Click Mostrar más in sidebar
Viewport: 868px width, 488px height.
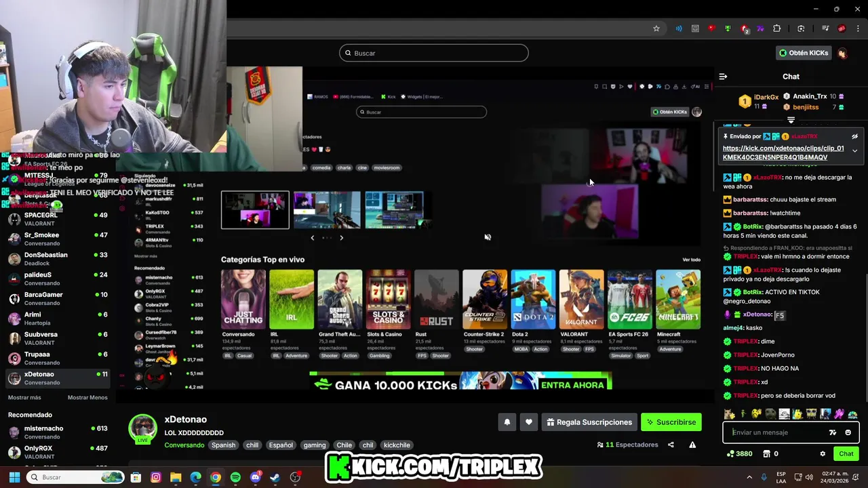(24, 398)
